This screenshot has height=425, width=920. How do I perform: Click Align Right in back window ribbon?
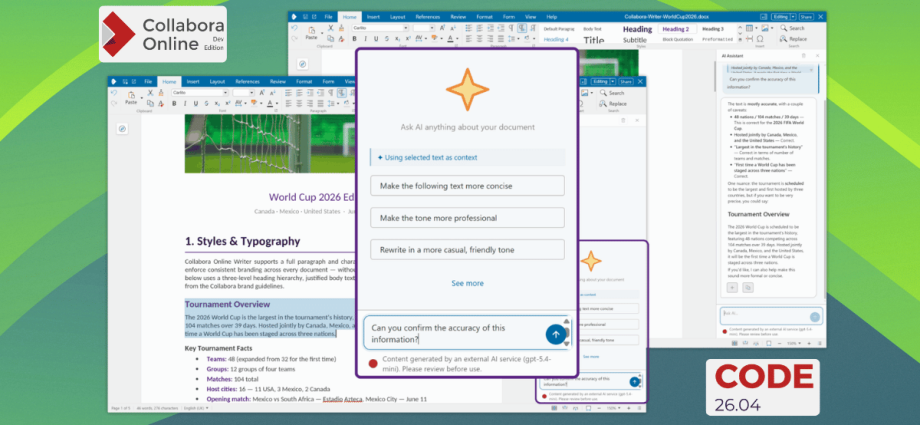[490, 39]
